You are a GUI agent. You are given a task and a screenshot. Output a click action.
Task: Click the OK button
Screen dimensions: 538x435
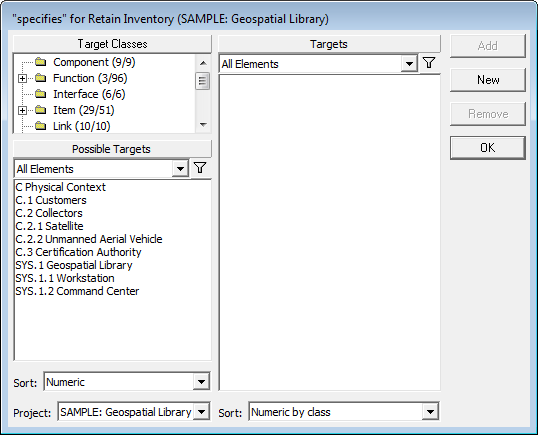pos(488,148)
